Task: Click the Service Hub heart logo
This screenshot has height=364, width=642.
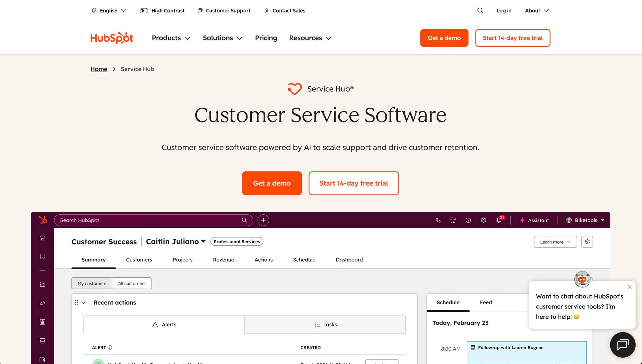Action: click(295, 89)
